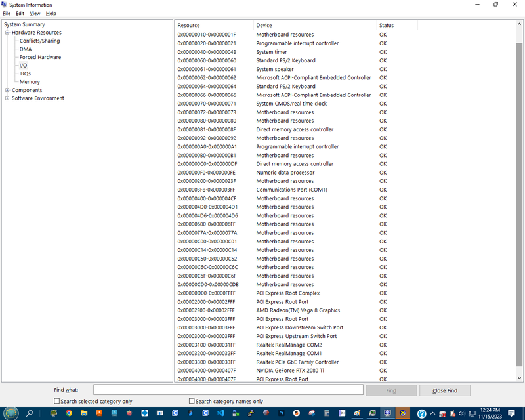The height and width of the screenshot is (420, 525).
Task: Select the IRQs category
Action: tap(25, 73)
